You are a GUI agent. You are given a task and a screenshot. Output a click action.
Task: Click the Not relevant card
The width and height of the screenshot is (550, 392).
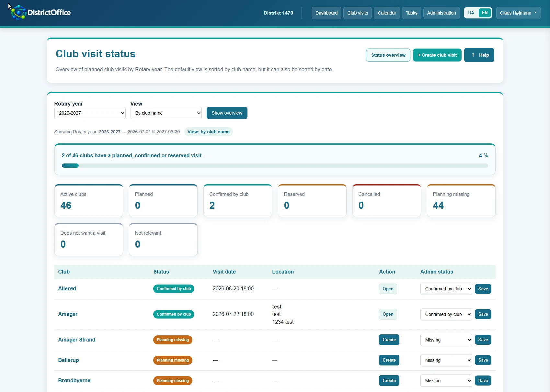[163, 240]
